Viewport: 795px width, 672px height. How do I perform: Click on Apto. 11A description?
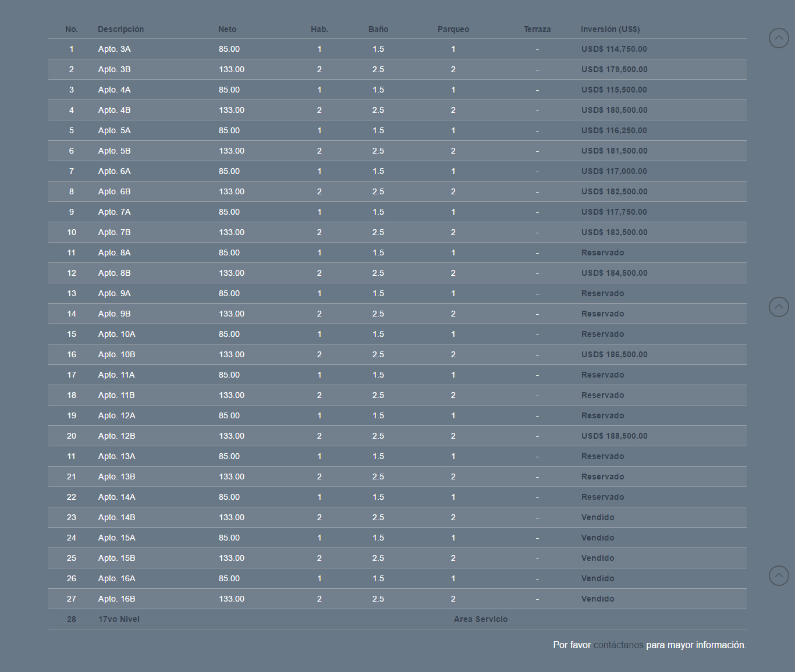(x=116, y=375)
